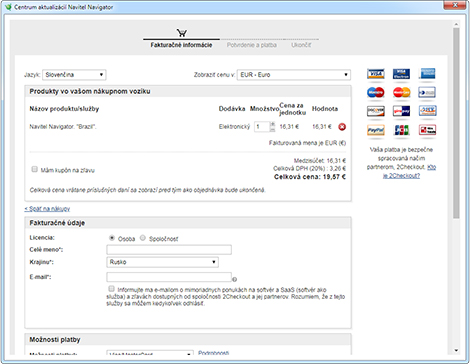470x364 pixels.
Task: Select the Spoločnosť licence radio button
Action: (143, 238)
